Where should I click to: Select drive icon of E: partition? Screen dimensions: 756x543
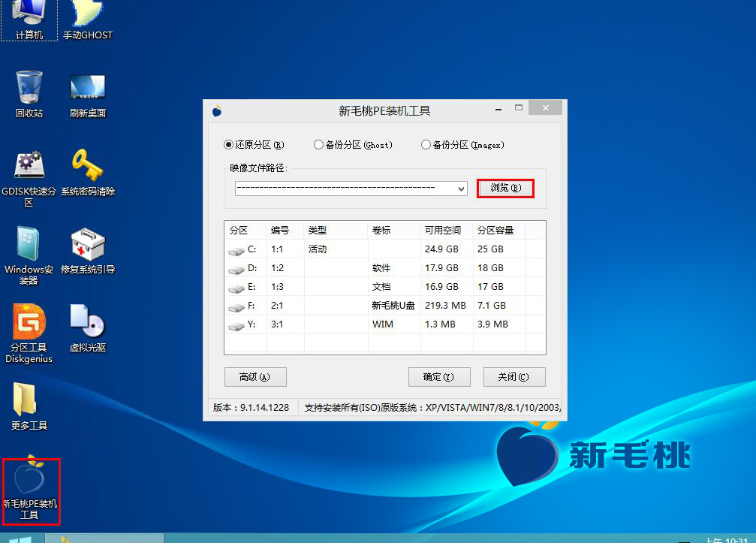click(x=236, y=288)
